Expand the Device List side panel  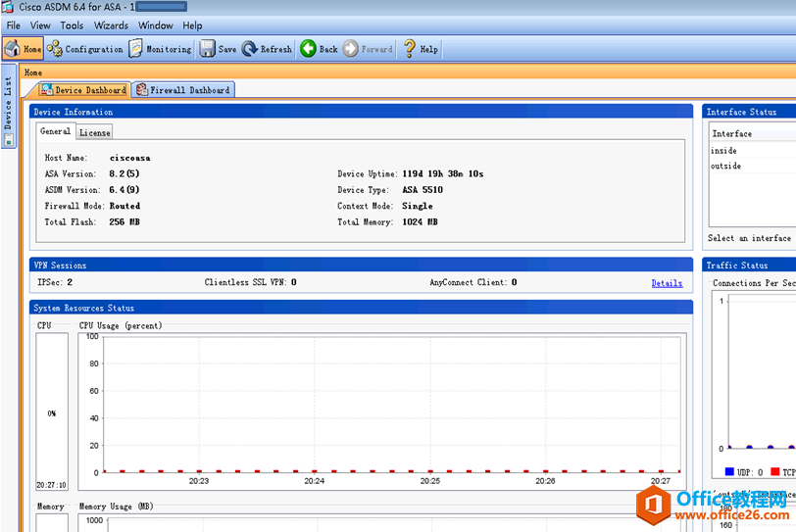pyautogui.click(x=8, y=106)
